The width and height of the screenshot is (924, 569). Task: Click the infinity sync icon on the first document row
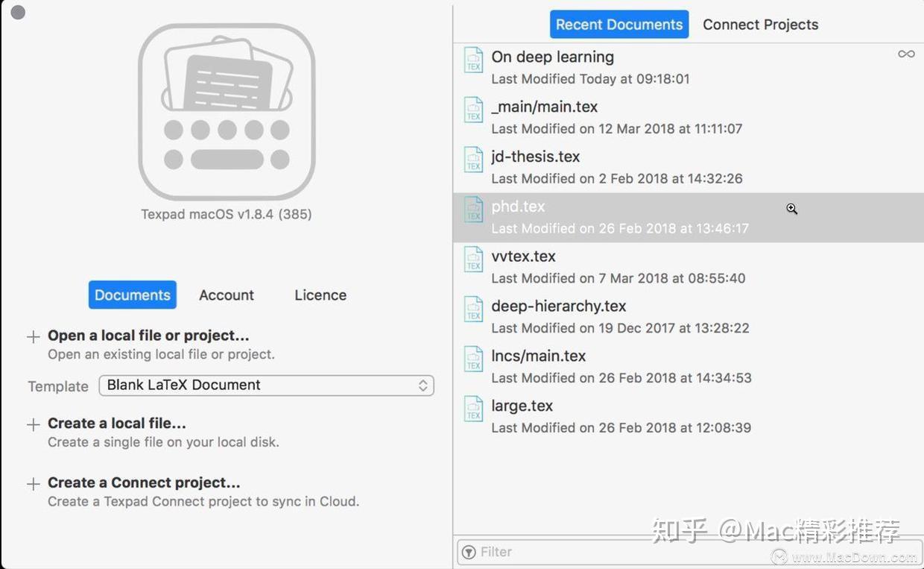coord(905,54)
